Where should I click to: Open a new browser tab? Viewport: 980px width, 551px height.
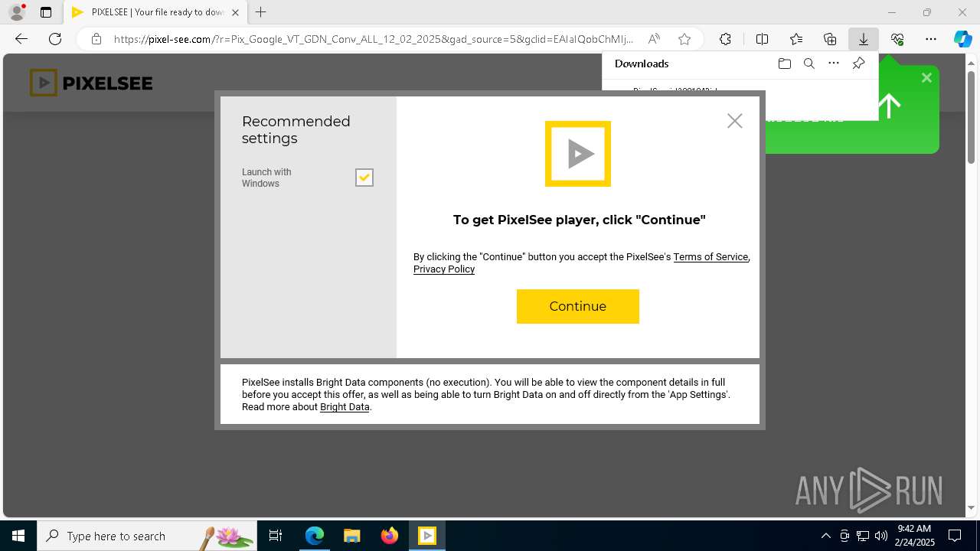(x=261, y=12)
